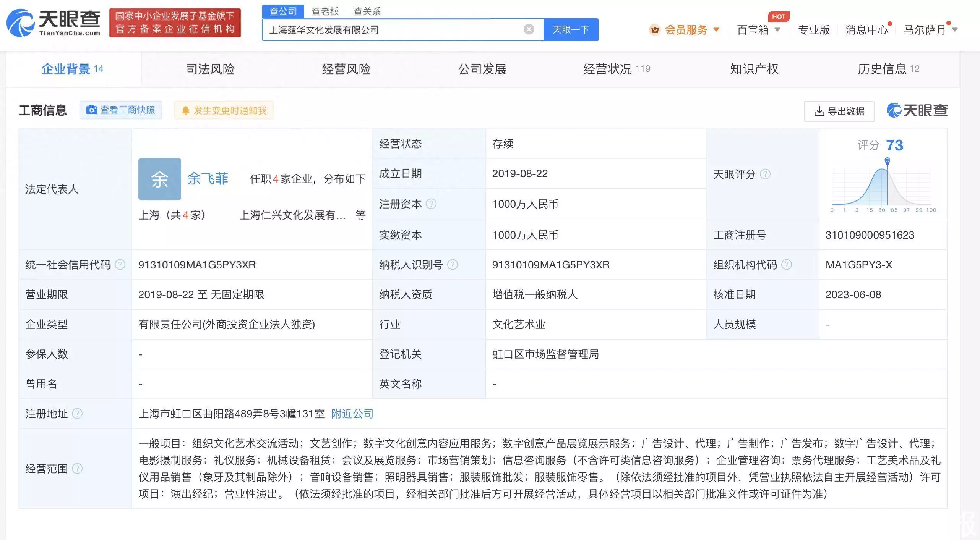Clear the search box with the X icon
This screenshot has width=980, height=540.
[x=529, y=29]
